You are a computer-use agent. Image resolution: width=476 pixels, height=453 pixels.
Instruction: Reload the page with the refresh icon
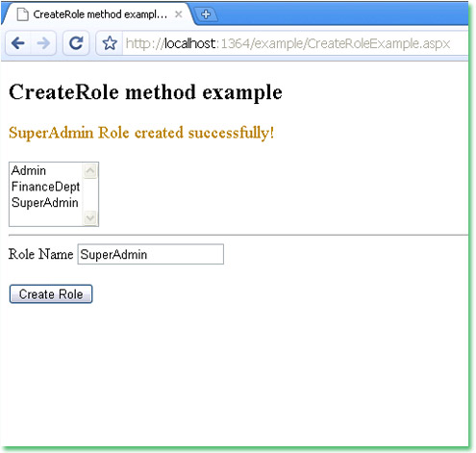[x=76, y=43]
